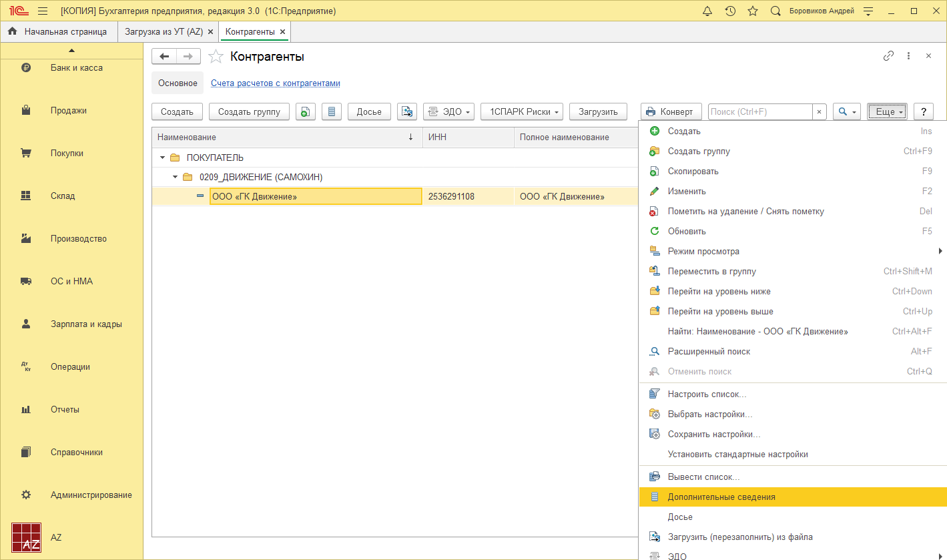This screenshot has height=560, width=947.
Task: Collapse the ПОКУПАТЕЛЬ folder
Action: click(x=162, y=158)
